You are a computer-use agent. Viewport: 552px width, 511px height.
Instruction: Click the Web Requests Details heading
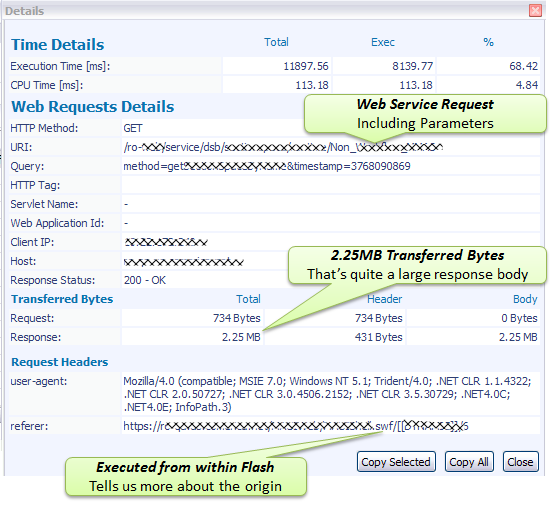93,107
